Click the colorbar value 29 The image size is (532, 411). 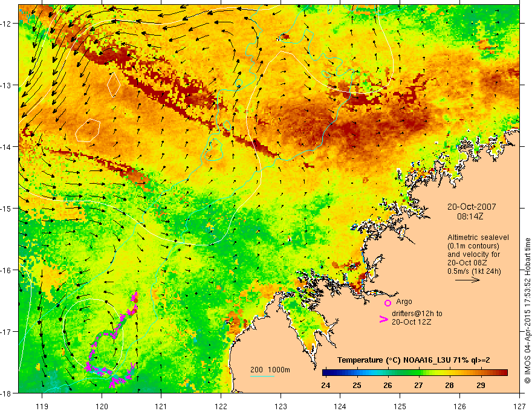[x=481, y=385]
